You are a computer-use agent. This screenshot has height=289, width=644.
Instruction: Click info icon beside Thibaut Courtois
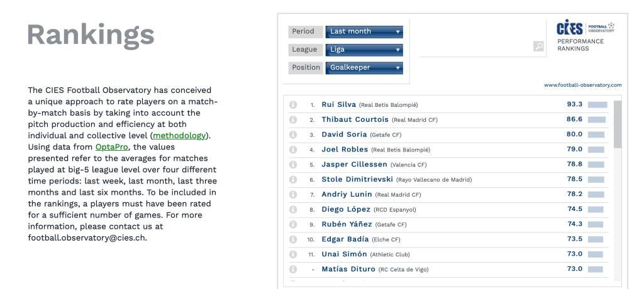point(292,119)
